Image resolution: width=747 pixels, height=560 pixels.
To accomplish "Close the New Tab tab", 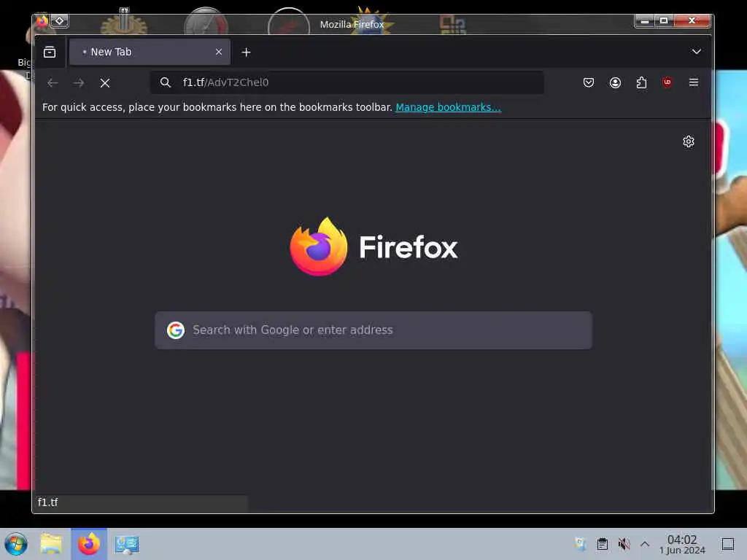I will (219, 52).
